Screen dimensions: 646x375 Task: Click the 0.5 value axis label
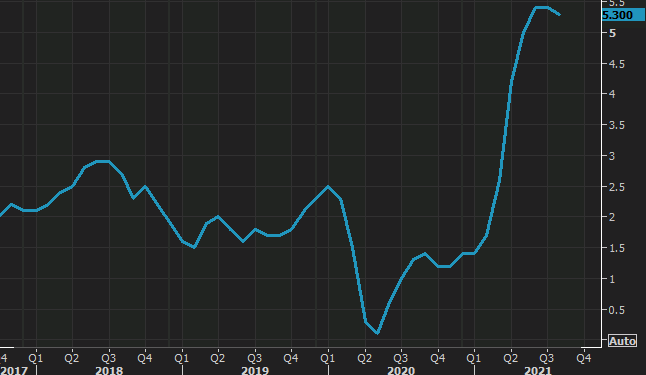point(617,310)
